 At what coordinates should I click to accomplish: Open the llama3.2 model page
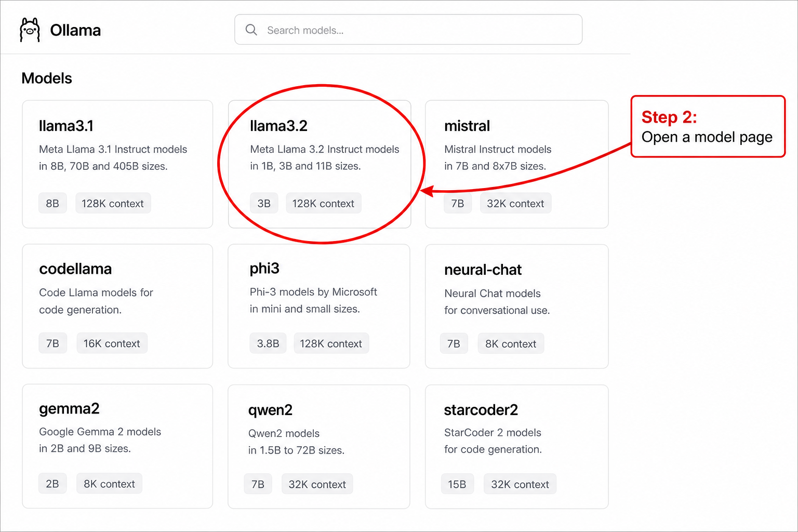click(x=320, y=164)
